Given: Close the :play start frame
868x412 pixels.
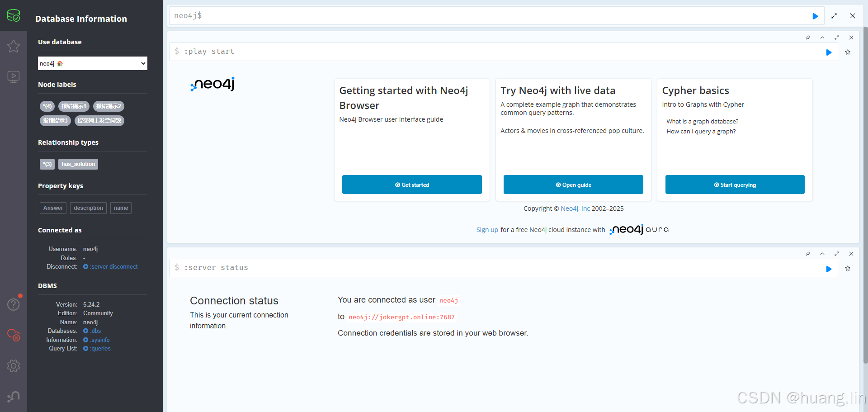Looking at the screenshot, I should point(851,38).
